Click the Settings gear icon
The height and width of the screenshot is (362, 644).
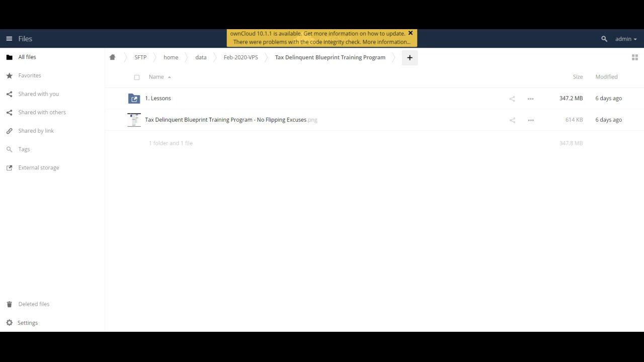pyautogui.click(x=9, y=323)
